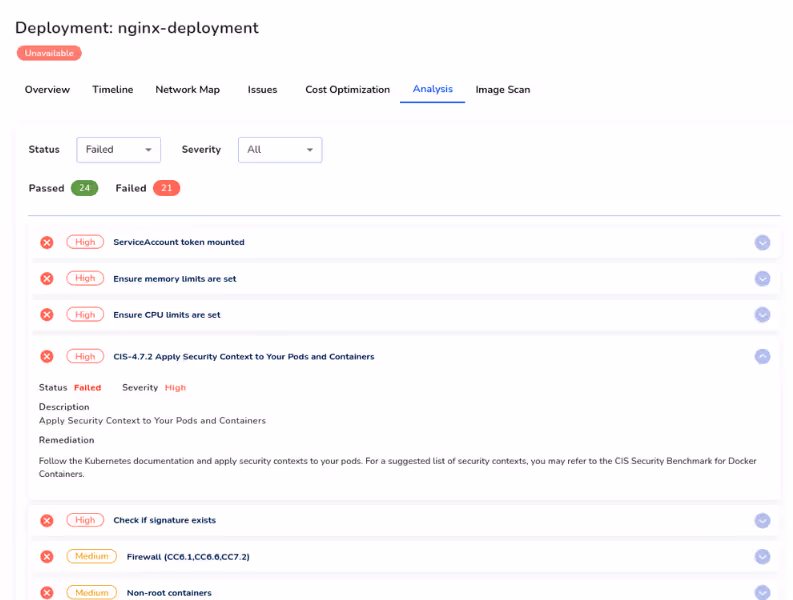Collapse the CIS-4.7.2 Security Context details

click(762, 357)
